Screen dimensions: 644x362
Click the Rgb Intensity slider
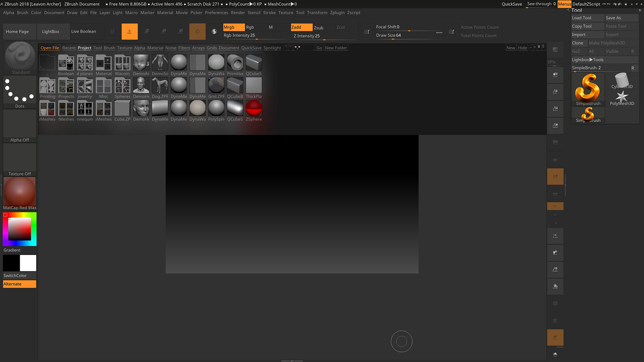pos(257,36)
